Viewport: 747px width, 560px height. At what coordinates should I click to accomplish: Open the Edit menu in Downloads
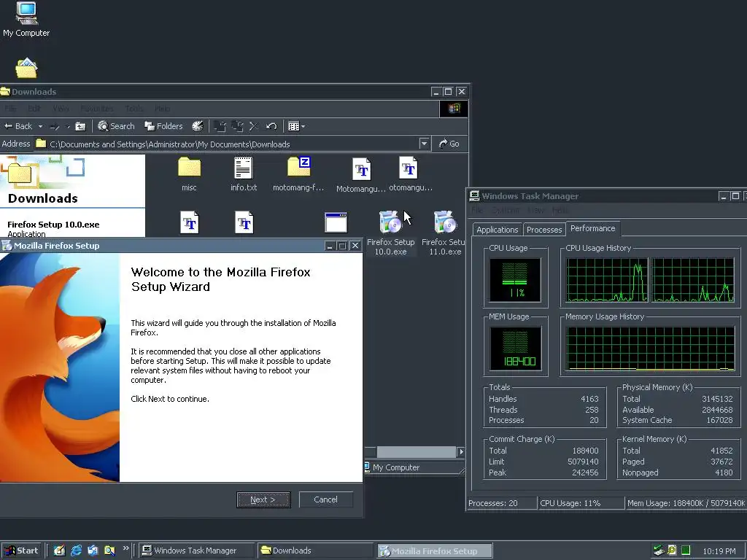tap(34, 109)
